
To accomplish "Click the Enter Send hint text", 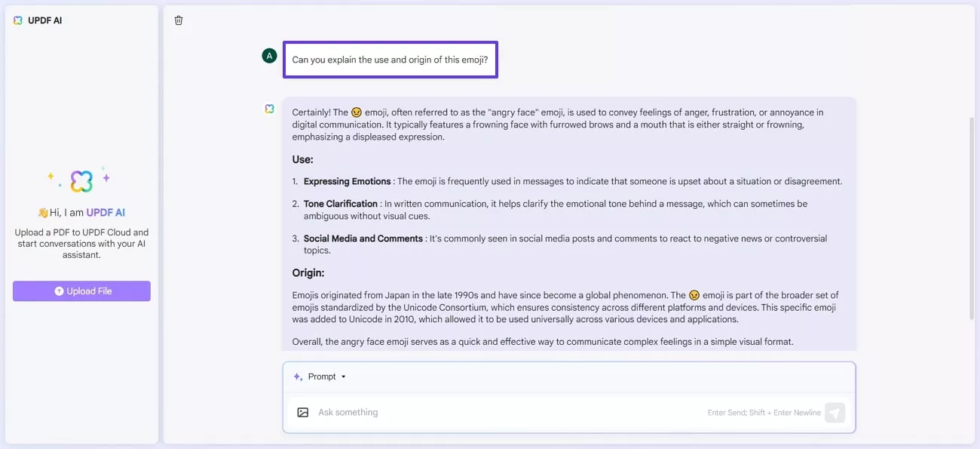I will click(764, 412).
